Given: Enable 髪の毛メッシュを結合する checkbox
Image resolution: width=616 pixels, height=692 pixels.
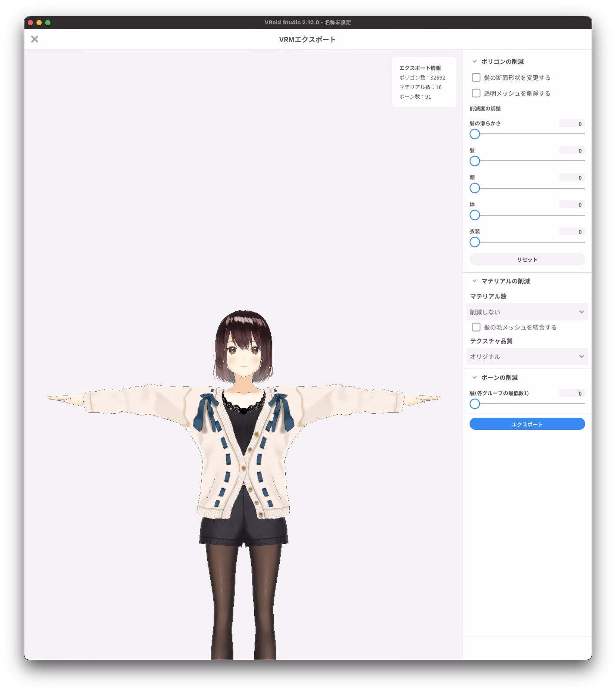Looking at the screenshot, I should 476,327.
